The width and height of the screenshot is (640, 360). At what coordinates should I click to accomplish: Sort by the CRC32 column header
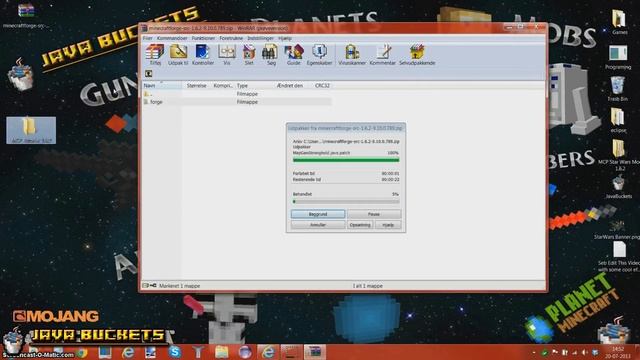pyautogui.click(x=322, y=86)
